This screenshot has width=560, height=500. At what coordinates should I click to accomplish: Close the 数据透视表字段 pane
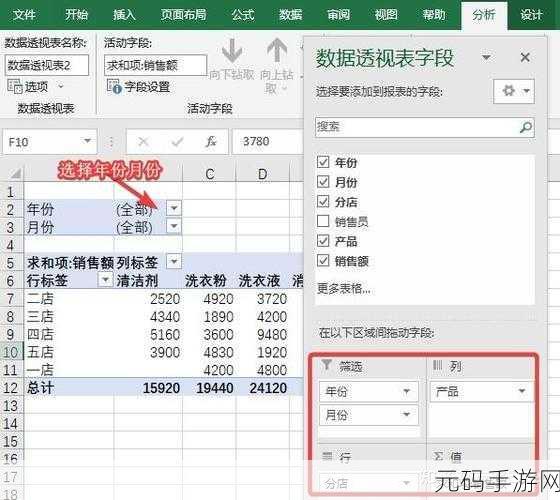[525, 57]
